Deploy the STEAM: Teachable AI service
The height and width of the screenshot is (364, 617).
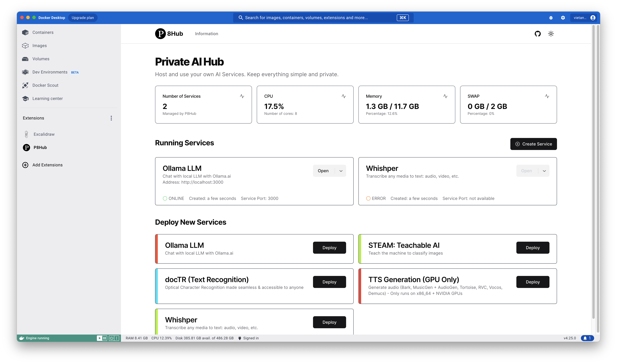tap(533, 248)
